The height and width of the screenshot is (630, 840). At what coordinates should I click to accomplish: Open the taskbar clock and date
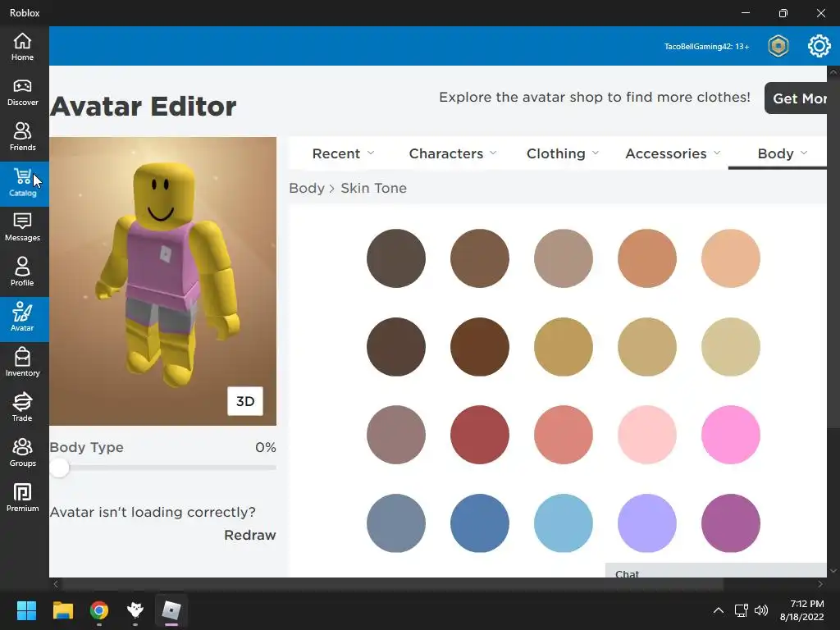802,610
